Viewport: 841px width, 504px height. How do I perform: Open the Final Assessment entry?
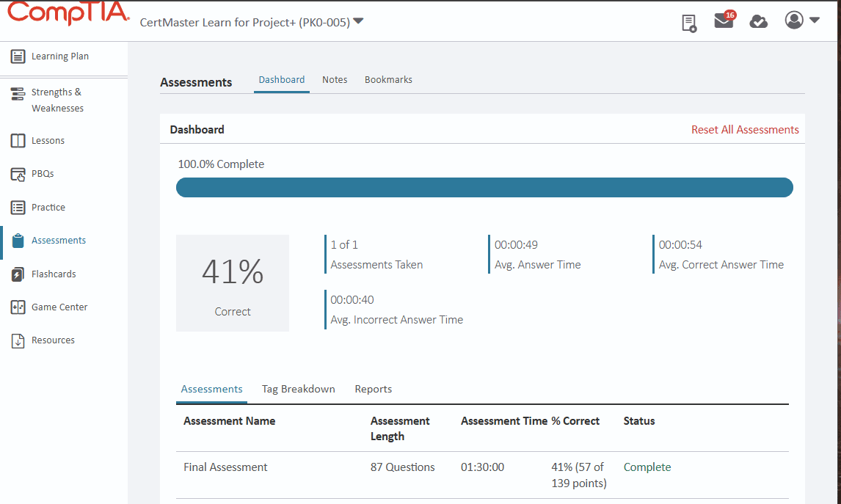[x=225, y=467]
